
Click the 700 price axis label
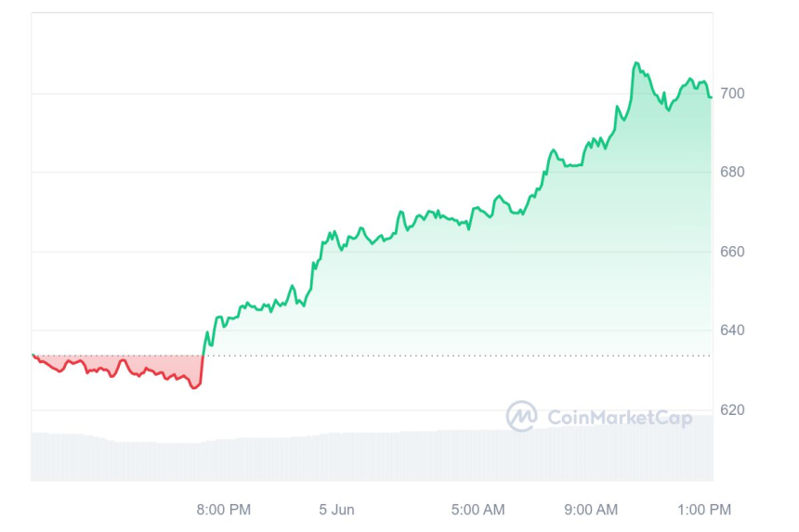point(732,94)
